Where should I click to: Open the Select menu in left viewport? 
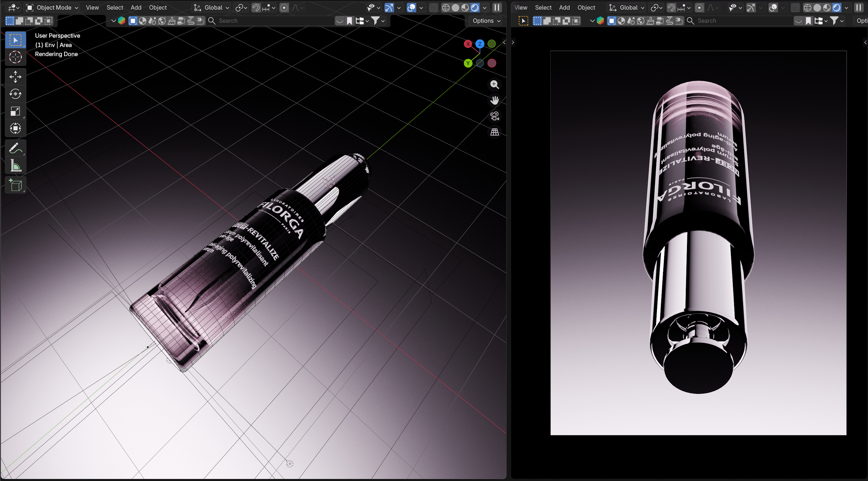(x=115, y=7)
